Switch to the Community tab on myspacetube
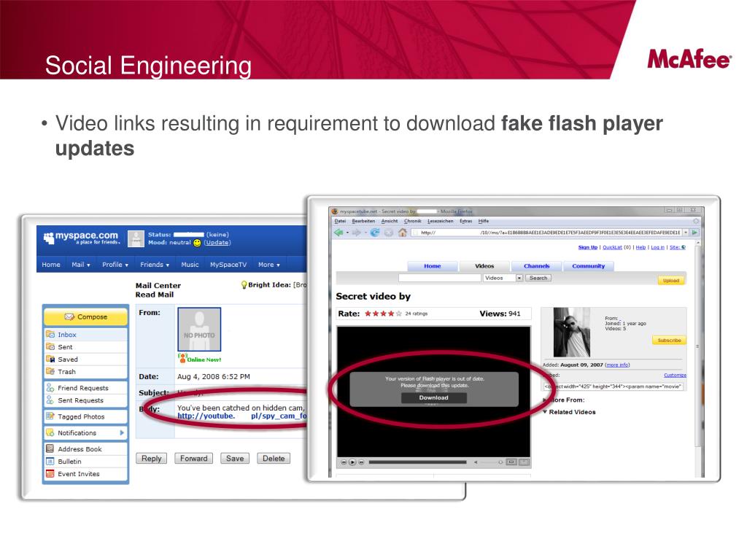This screenshot has height=560, width=747. click(589, 266)
